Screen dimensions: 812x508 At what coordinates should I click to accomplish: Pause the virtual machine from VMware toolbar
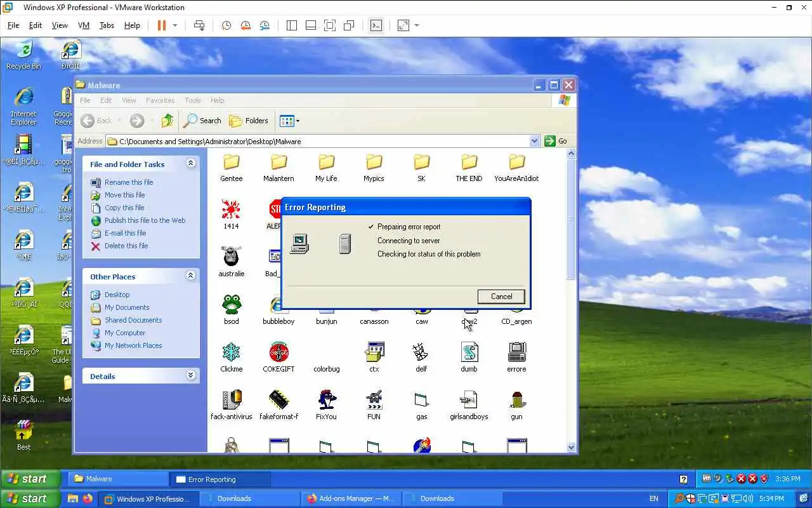[161, 25]
